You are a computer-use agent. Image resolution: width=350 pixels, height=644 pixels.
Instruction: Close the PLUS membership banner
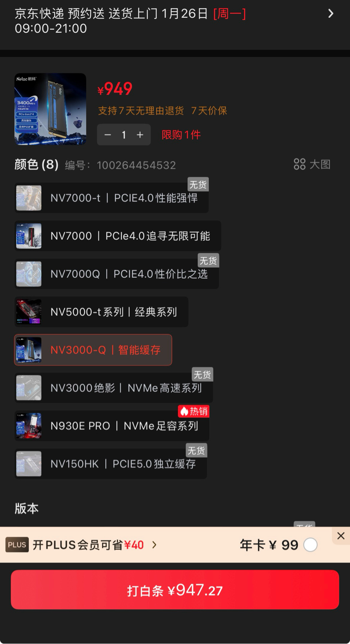341,536
